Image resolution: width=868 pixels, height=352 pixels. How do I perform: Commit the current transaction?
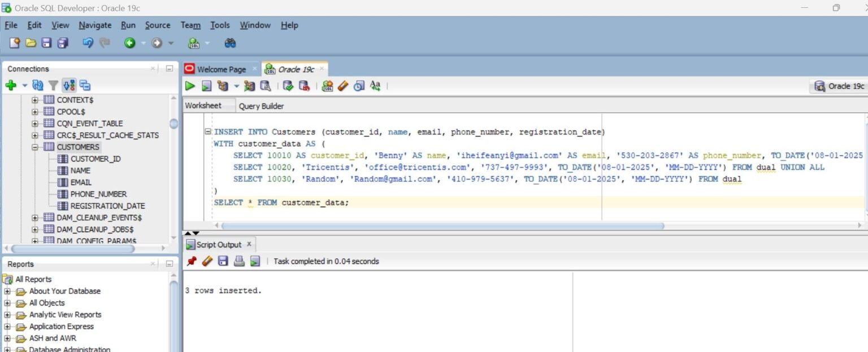tap(287, 86)
